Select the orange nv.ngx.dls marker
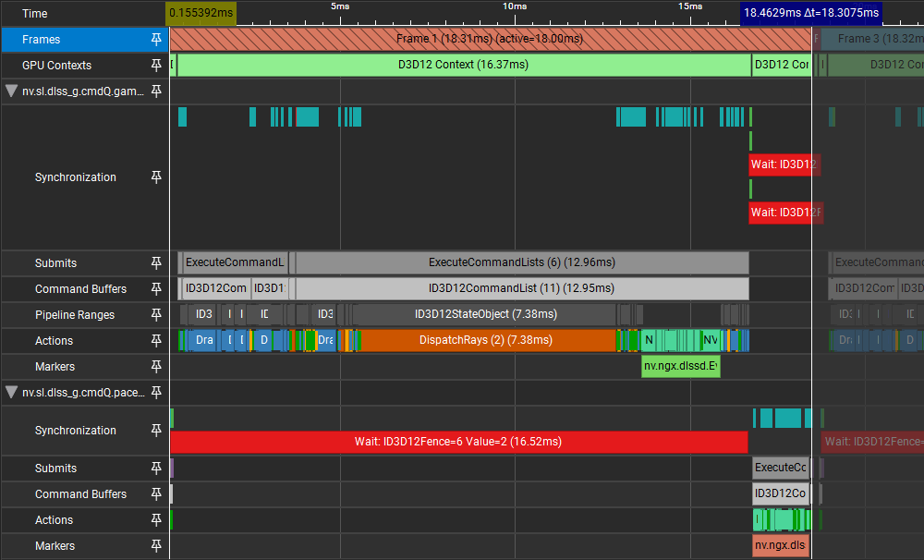This screenshot has width=924, height=560. (x=780, y=546)
